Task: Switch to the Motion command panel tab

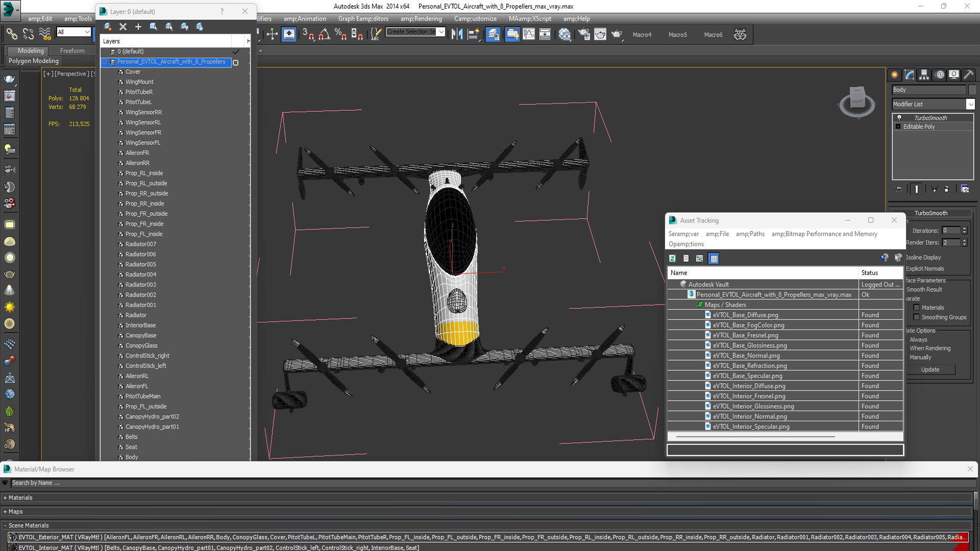Action: (x=940, y=75)
